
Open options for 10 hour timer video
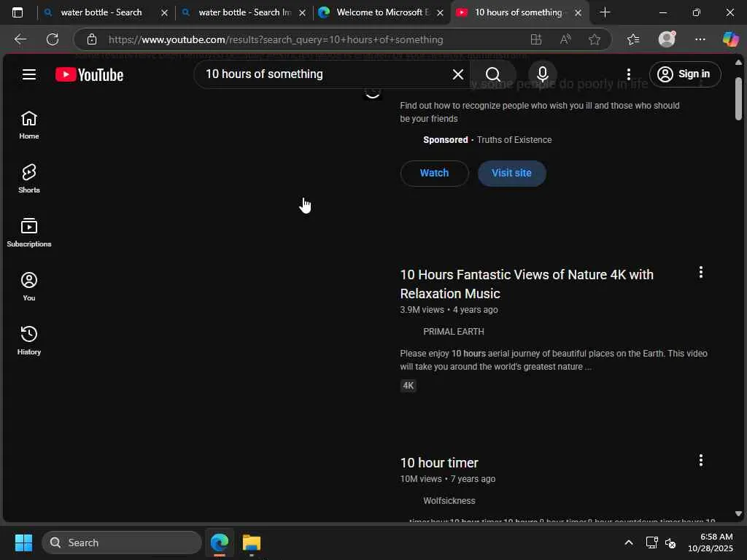700,461
